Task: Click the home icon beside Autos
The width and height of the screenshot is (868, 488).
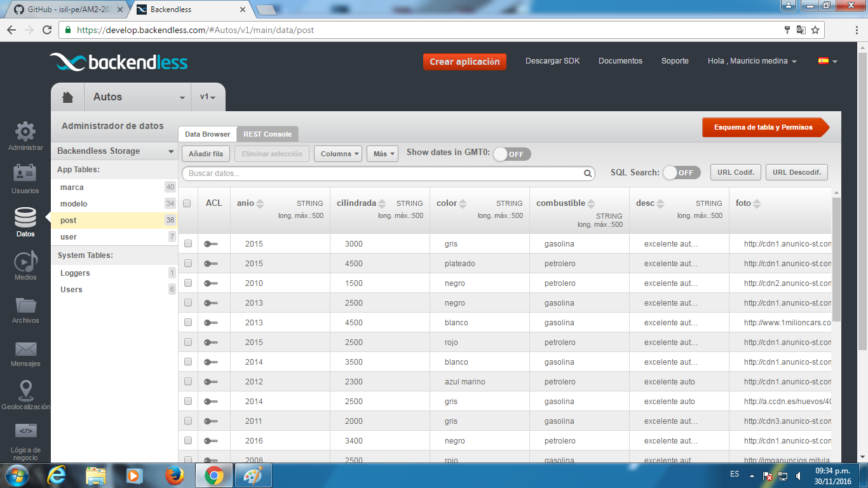Action: [x=67, y=97]
